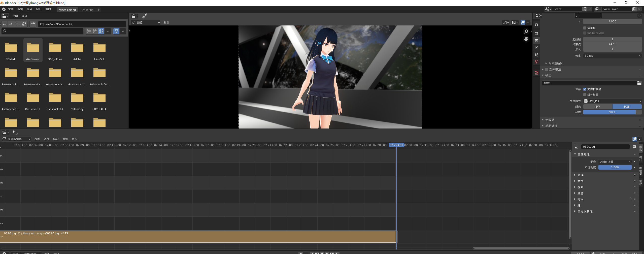Open the AVI JPEG file format dropdown
This screenshot has width=644, height=254.
(613, 101)
